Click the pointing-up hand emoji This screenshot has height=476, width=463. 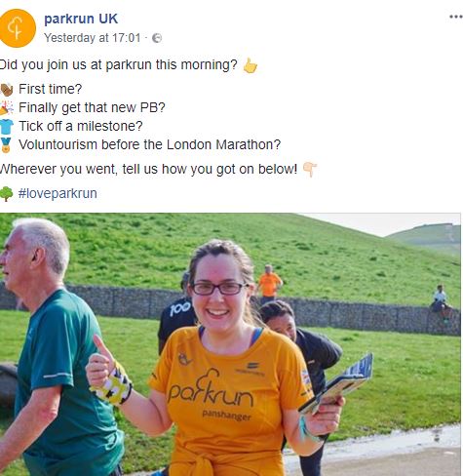[251, 65]
